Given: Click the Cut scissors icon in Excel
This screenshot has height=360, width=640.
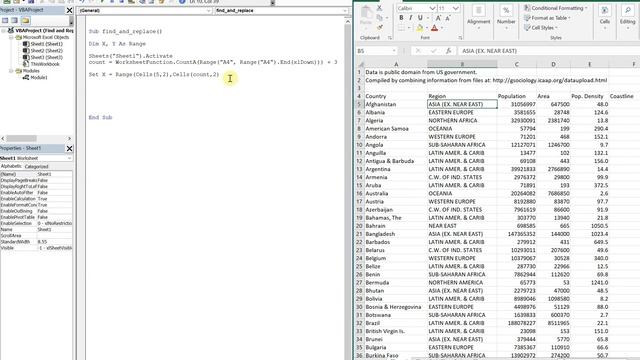Looking at the screenshot, I should click(379, 8).
